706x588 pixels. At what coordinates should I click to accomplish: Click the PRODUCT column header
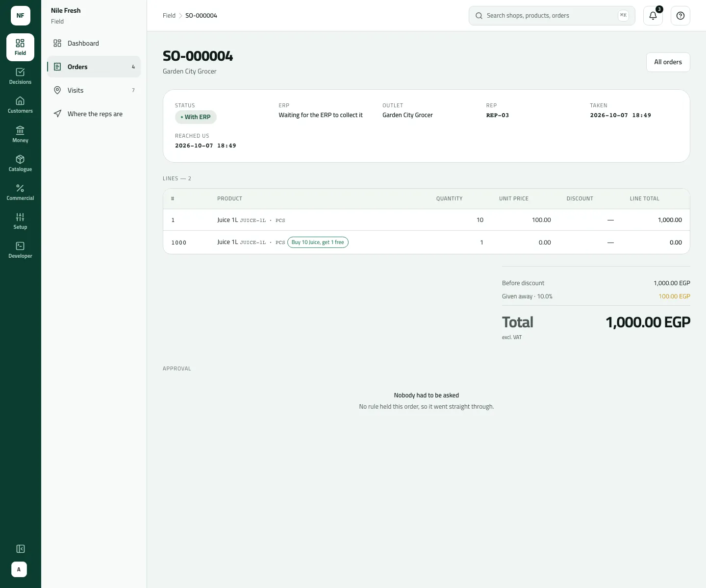click(x=229, y=198)
